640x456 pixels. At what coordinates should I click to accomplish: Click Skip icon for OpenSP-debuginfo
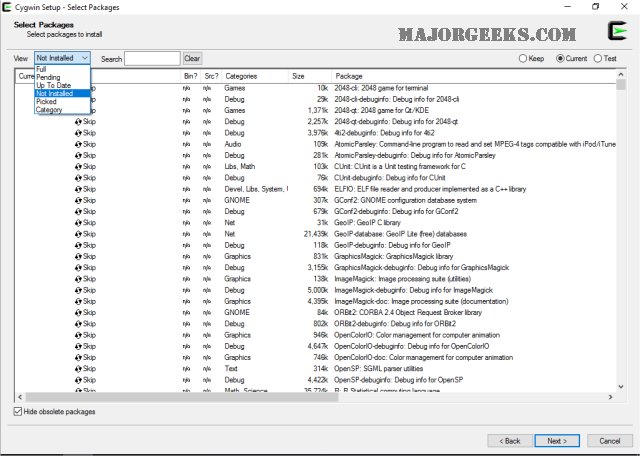click(78, 380)
